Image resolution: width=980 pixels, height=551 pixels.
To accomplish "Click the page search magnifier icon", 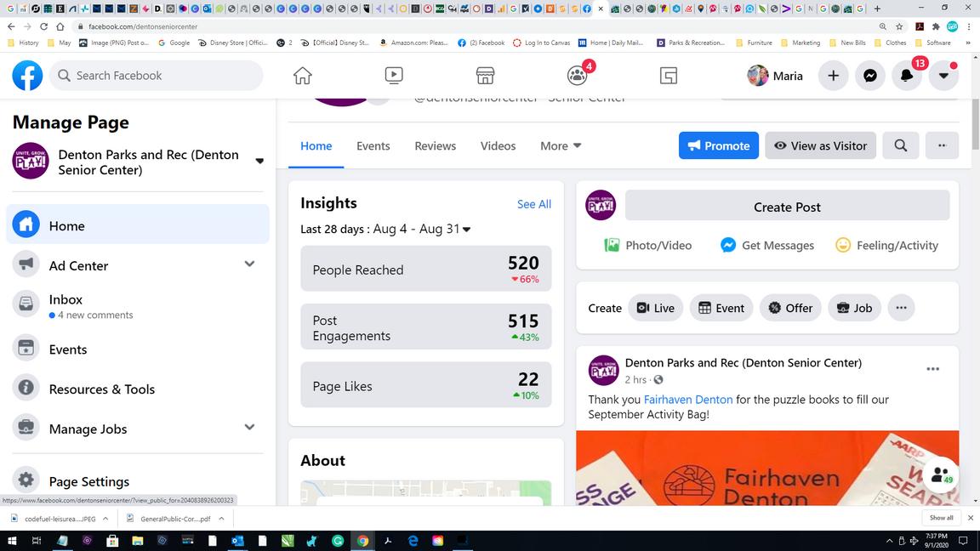I will pos(901,145).
